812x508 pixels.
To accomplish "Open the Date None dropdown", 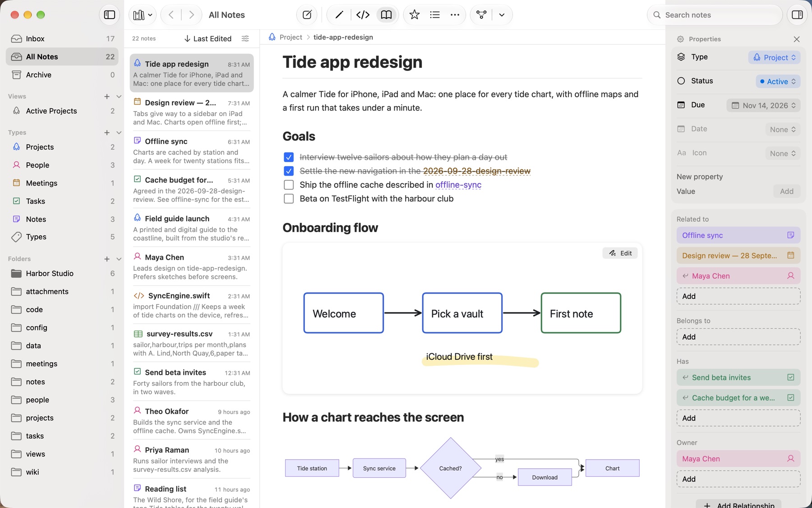I will (783, 130).
